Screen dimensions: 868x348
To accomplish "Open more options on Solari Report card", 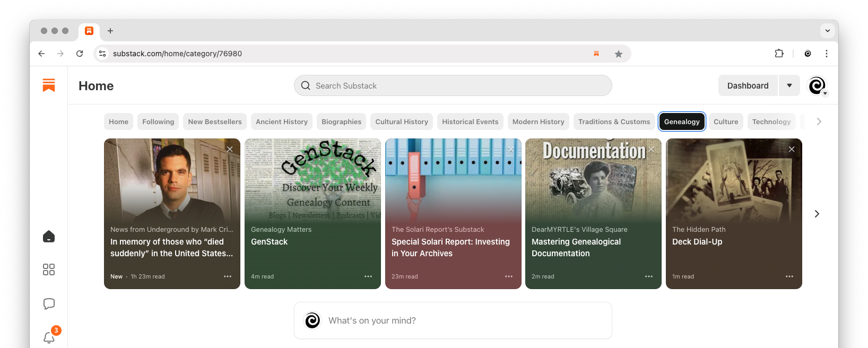I will (509, 276).
